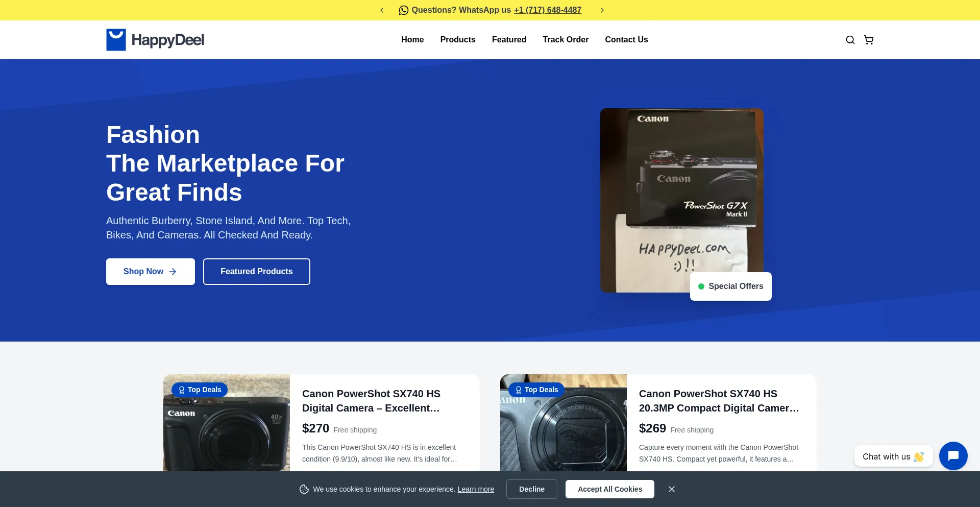Open the Learn more cookies link
The height and width of the screenshot is (507, 980).
coord(475,489)
